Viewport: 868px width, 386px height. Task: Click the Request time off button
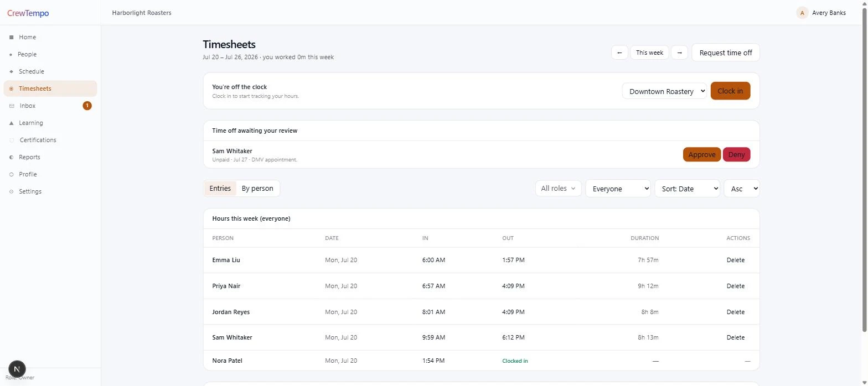click(x=726, y=53)
